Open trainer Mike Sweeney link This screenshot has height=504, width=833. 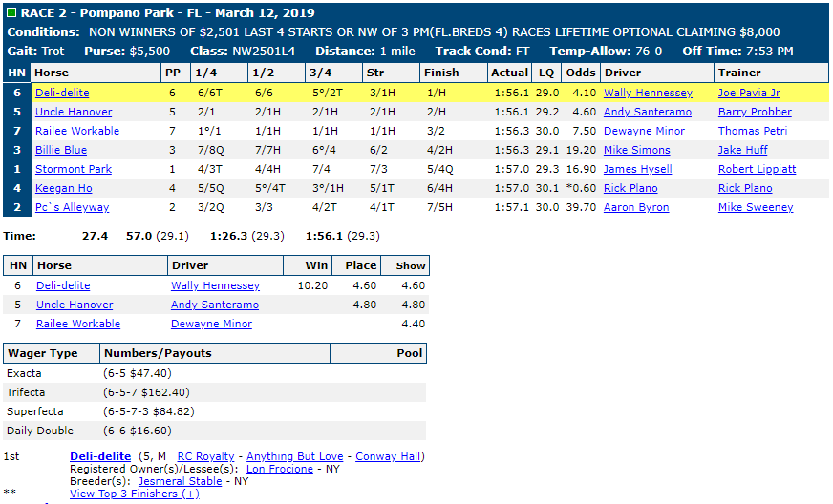click(x=756, y=207)
